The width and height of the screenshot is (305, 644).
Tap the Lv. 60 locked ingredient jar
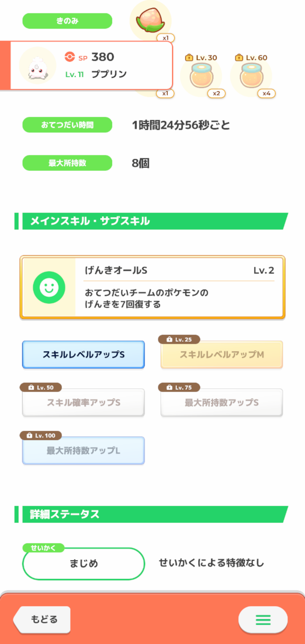point(251,76)
